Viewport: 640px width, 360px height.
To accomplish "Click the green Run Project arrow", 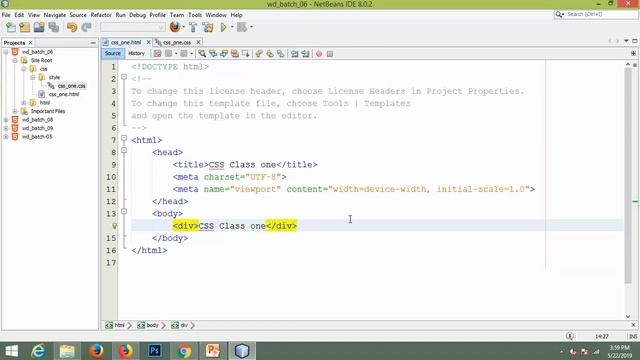I will coord(223,27).
